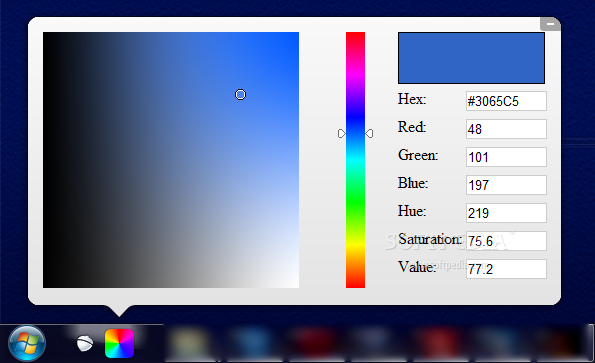595x363 pixels.
Task: Click the Saturation: label
Action: click(430, 239)
